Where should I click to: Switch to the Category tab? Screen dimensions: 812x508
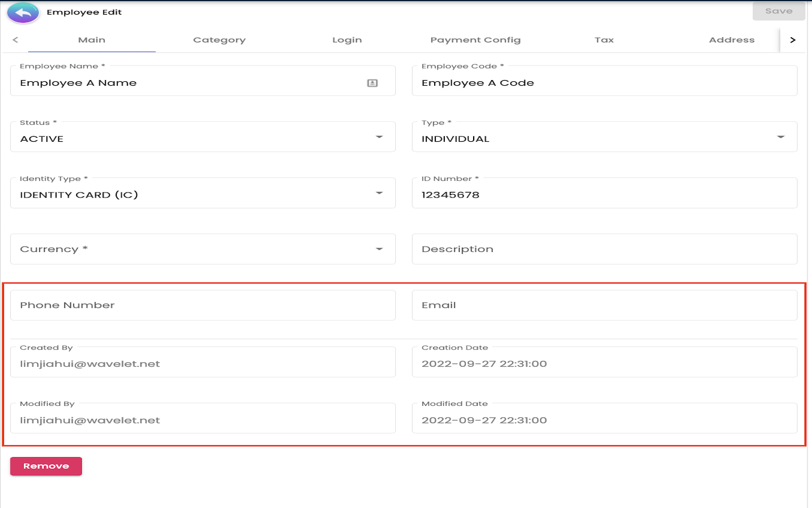tap(219, 40)
